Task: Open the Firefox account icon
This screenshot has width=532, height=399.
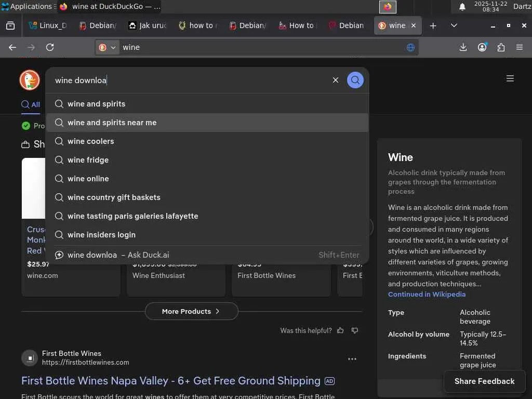Action: click(x=482, y=47)
